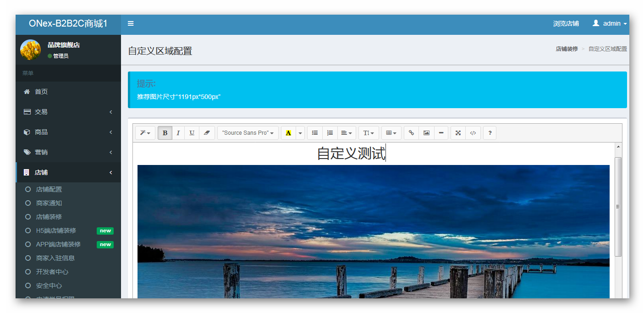This screenshot has width=644, height=313.
Task: Click the 自定义区域配置 breadcrumb text
Action: pyautogui.click(x=608, y=49)
